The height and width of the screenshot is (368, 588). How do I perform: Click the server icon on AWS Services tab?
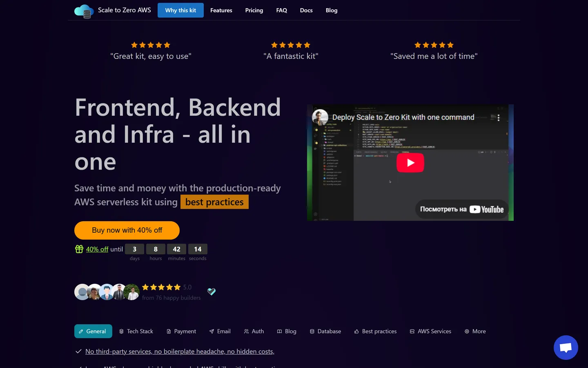412,332
